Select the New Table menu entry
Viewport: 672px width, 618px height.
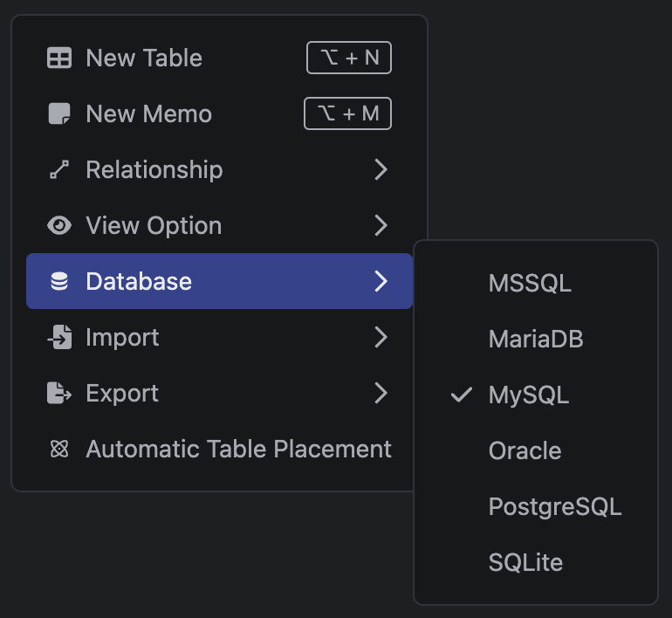pos(144,58)
